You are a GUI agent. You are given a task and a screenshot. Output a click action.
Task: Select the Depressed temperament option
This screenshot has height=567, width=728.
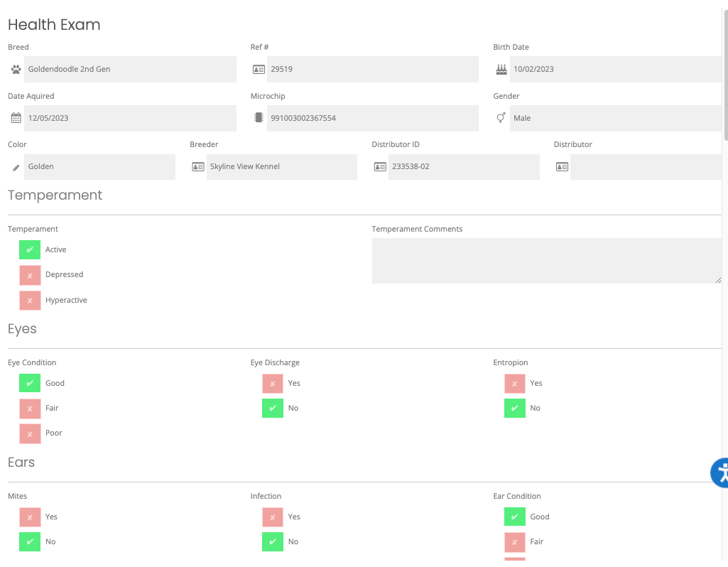(30, 275)
